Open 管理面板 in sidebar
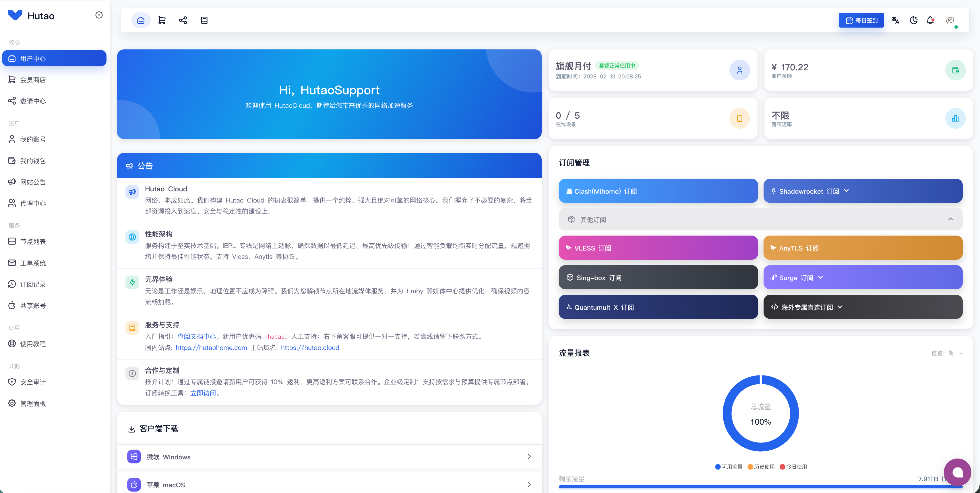 point(55,404)
